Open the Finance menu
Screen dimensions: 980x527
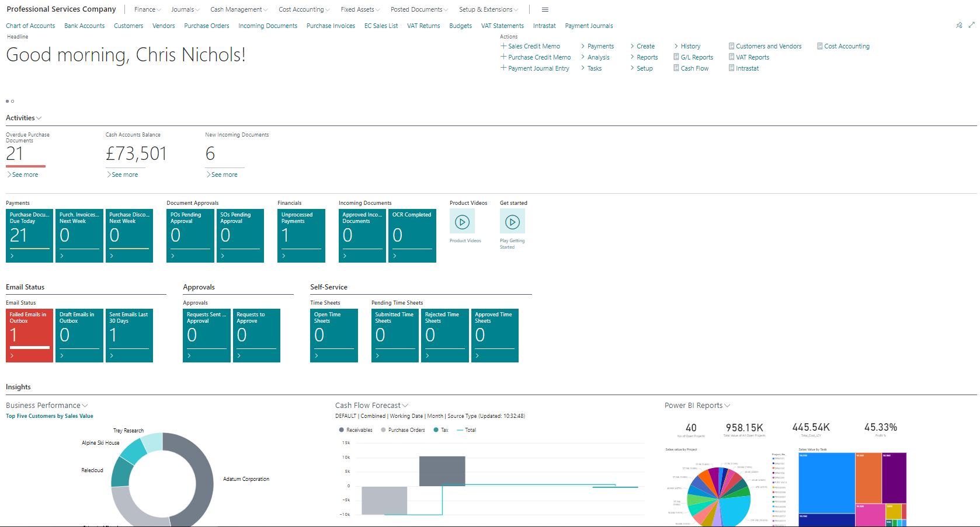click(147, 9)
